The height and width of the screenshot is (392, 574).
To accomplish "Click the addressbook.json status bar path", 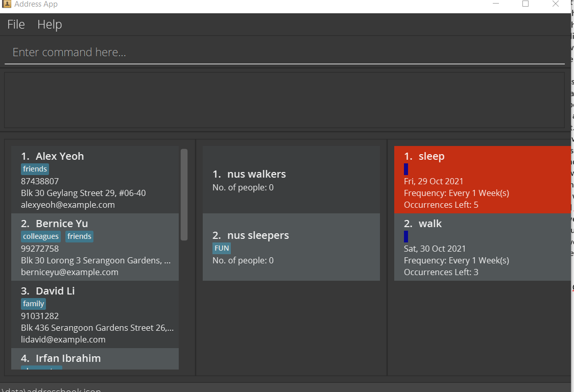I will 51,389.
